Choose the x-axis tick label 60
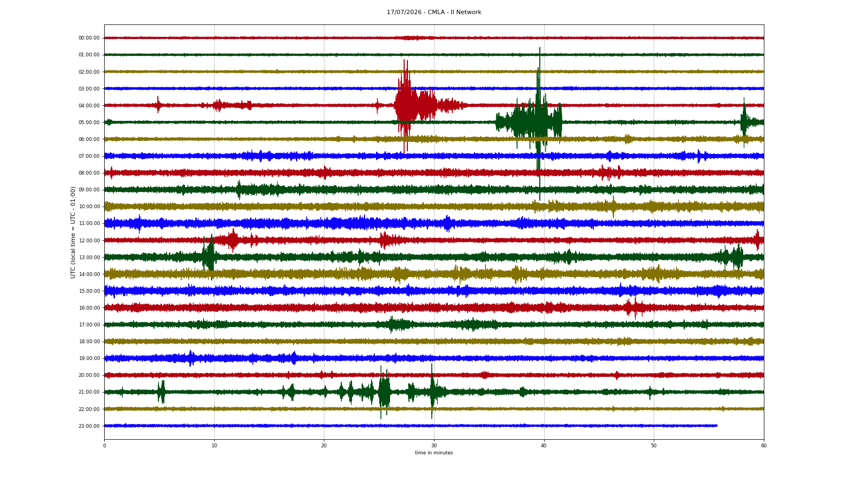This screenshot has height=488, width=868. [x=764, y=446]
